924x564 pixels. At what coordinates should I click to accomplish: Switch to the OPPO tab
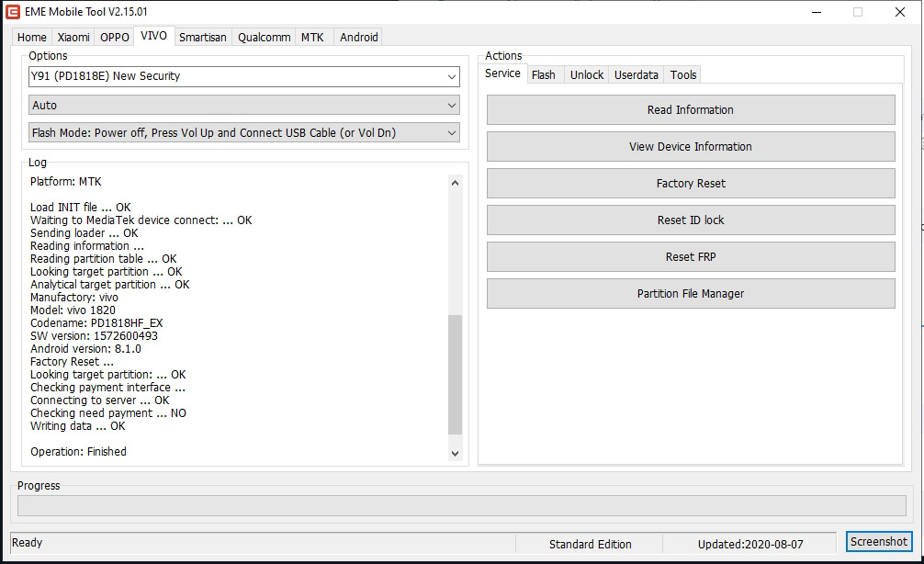click(114, 37)
